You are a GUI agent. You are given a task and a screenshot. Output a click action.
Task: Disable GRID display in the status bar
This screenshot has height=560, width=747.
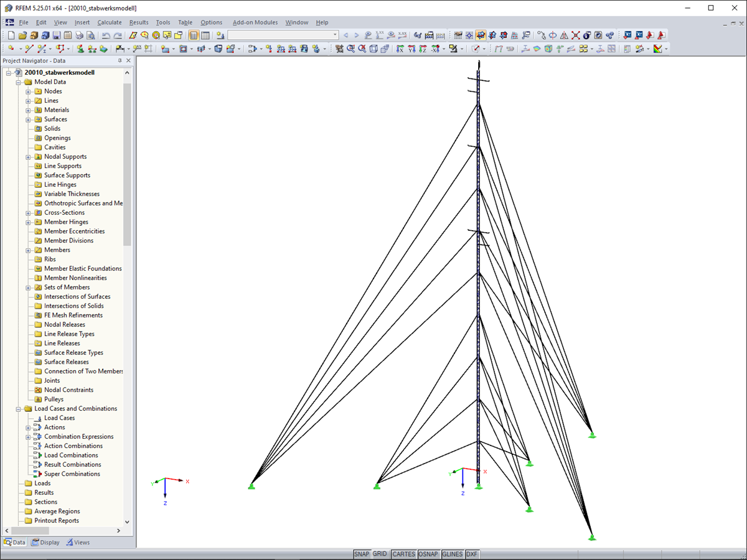[x=380, y=554]
